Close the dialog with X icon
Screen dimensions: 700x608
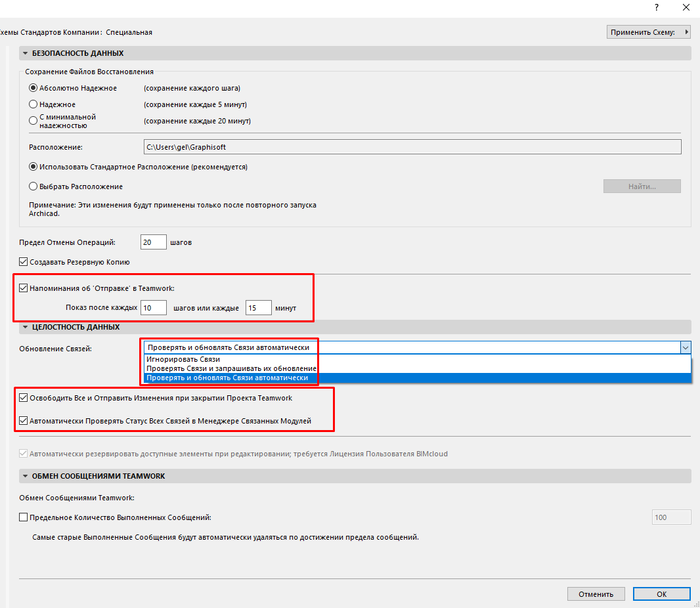coord(686,7)
